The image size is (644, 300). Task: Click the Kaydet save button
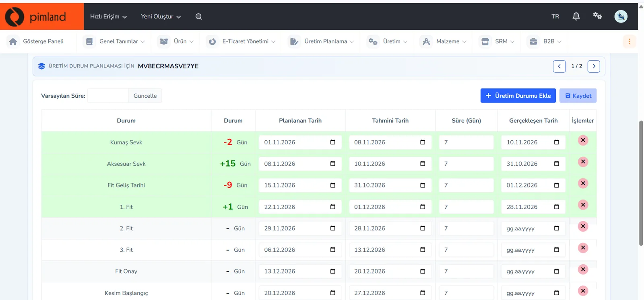tap(578, 96)
